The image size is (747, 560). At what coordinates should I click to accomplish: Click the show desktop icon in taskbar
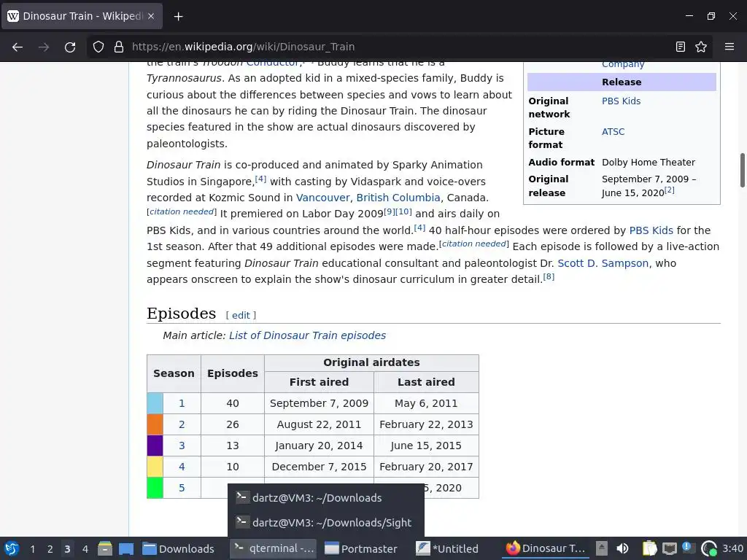[126, 548]
